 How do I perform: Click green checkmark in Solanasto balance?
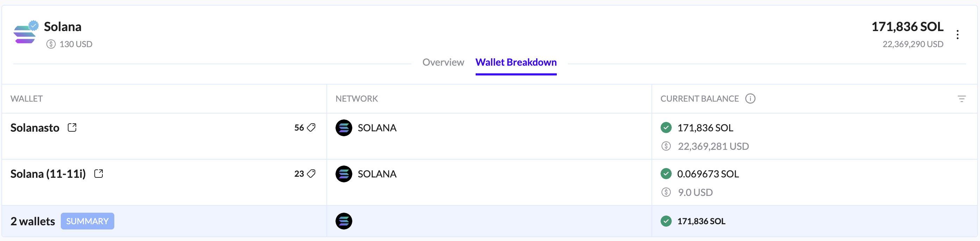(666, 128)
